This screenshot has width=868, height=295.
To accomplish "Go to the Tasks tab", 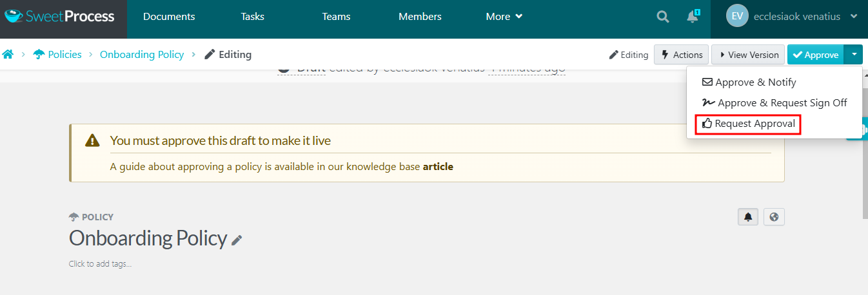I will click(x=253, y=17).
